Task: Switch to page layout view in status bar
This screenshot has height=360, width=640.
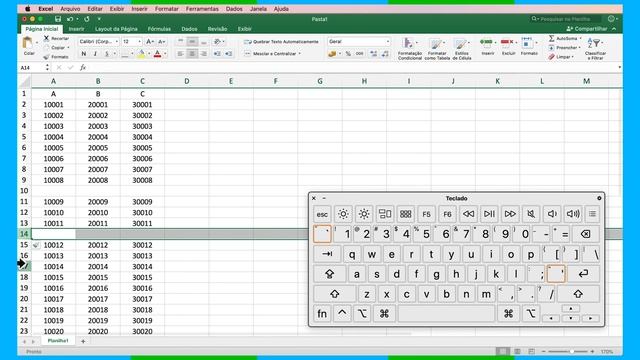Action: [517, 351]
